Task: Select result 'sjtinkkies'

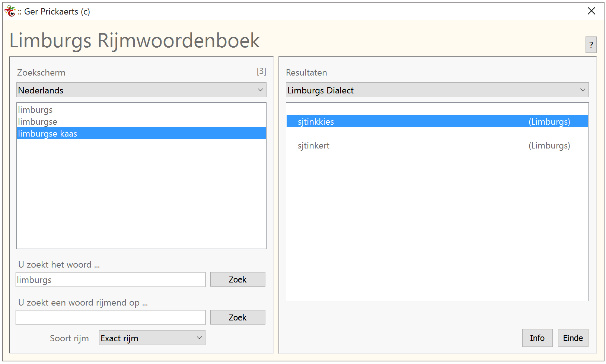Action: 437,121
